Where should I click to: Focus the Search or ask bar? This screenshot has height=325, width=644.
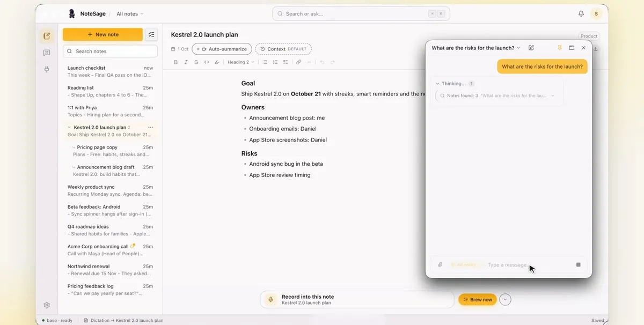361,13
